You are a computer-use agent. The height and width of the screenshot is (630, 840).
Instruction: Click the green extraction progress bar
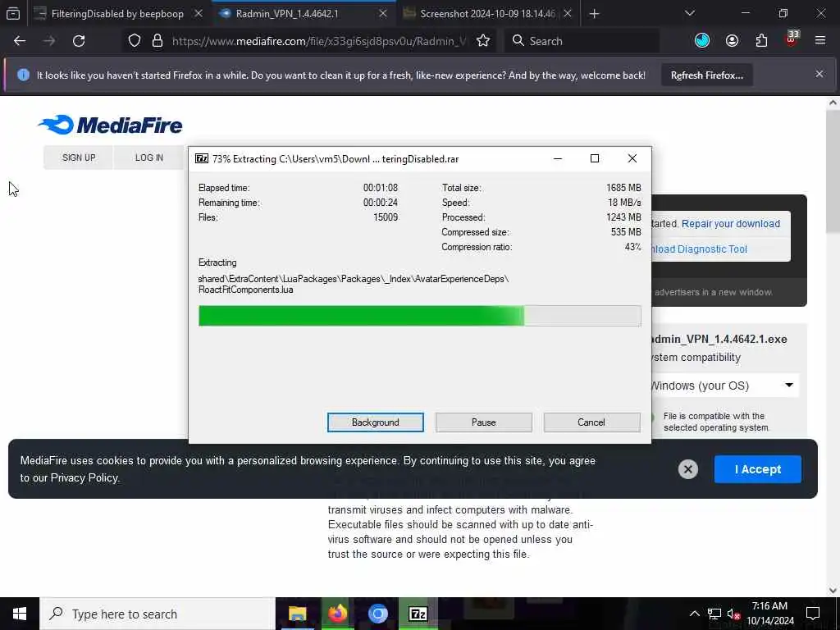[x=419, y=316]
